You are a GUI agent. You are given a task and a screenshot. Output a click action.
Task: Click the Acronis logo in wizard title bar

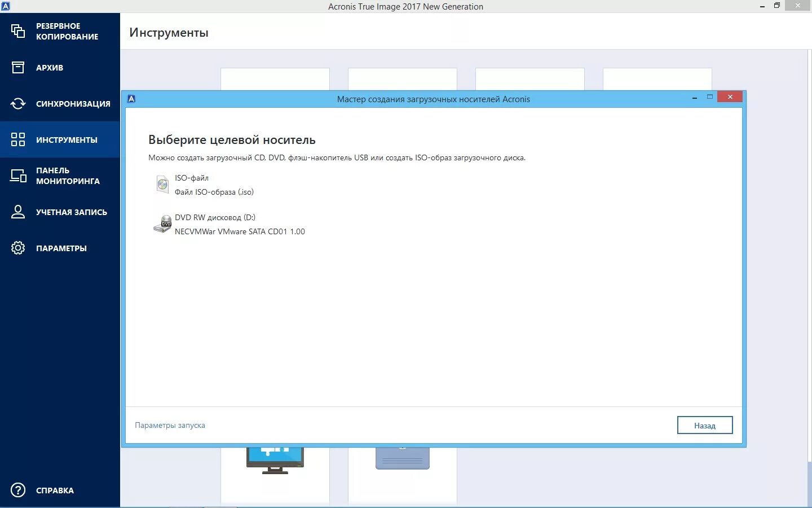point(131,99)
